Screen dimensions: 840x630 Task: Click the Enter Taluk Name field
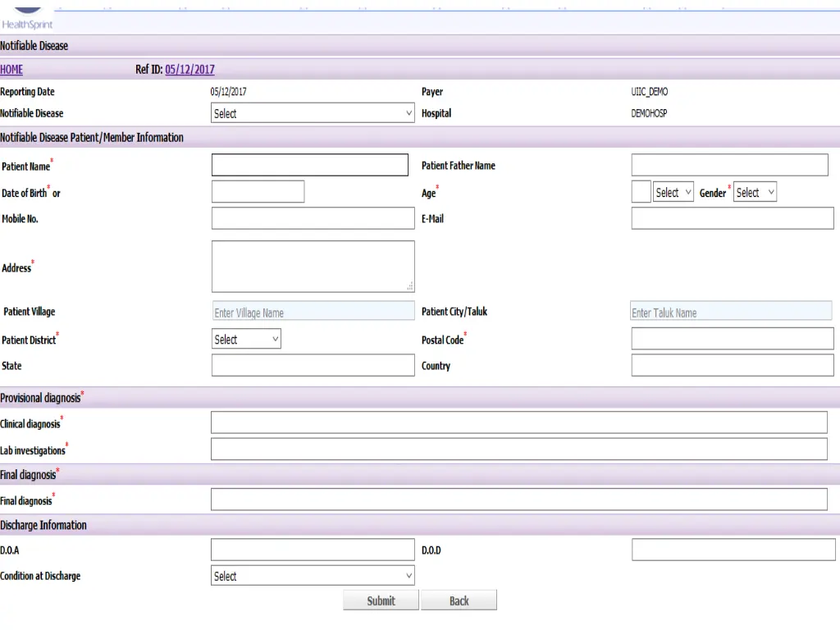731,311
